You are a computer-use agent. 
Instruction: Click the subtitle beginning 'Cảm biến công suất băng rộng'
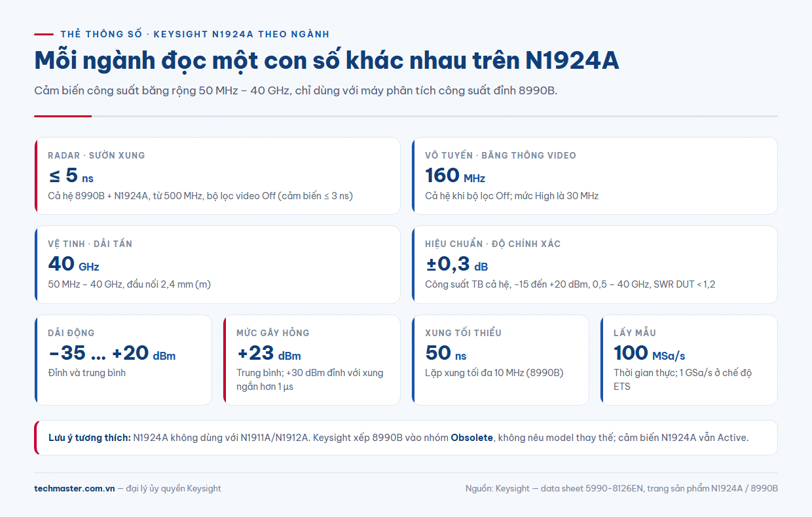point(295,90)
